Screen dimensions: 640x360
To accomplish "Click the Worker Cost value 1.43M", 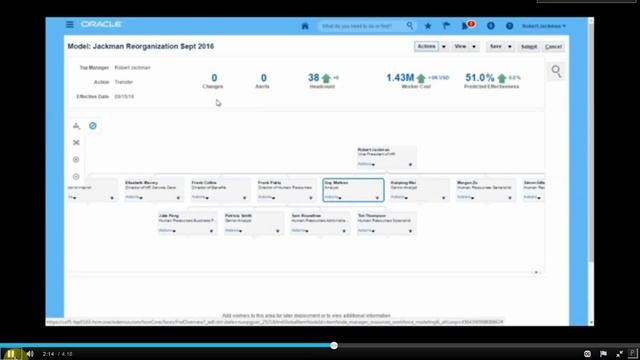I will pos(400,78).
